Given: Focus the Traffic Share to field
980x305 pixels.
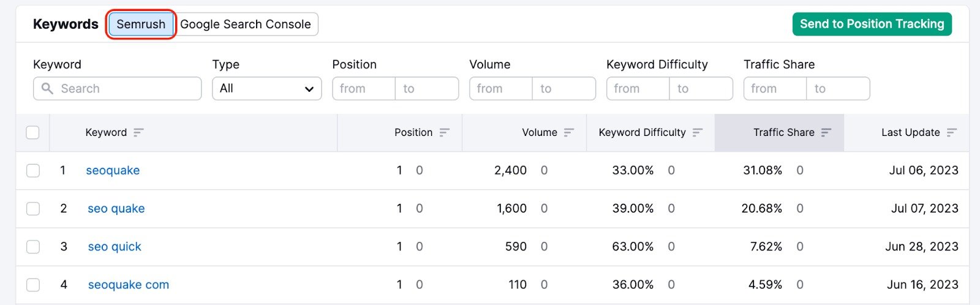Looking at the screenshot, I should click(839, 88).
